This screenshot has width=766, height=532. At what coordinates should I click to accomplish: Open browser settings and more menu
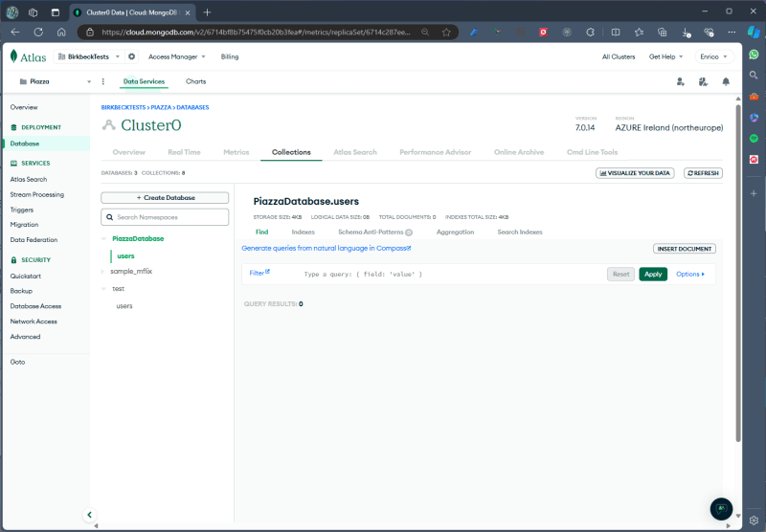coord(732,33)
